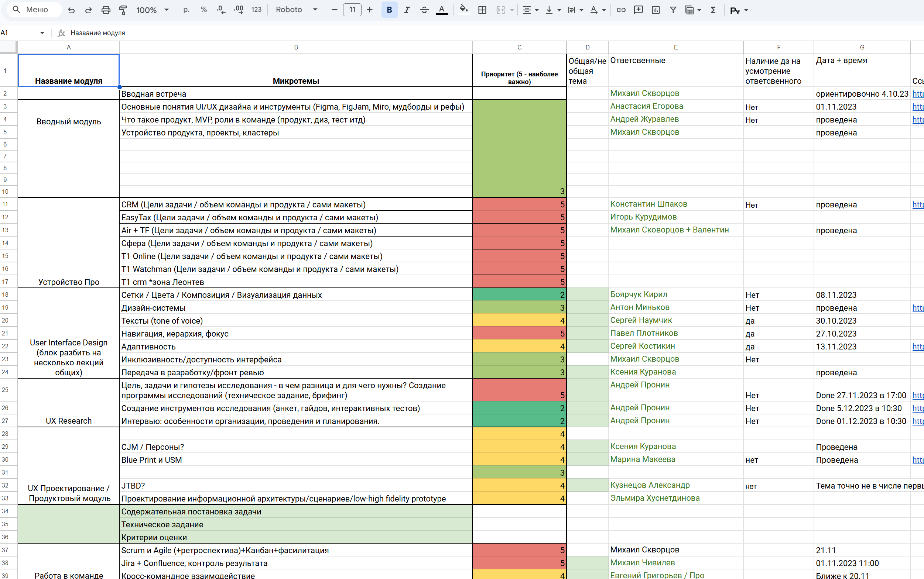Select the UX Research module cell
924x579 pixels.
[69, 403]
